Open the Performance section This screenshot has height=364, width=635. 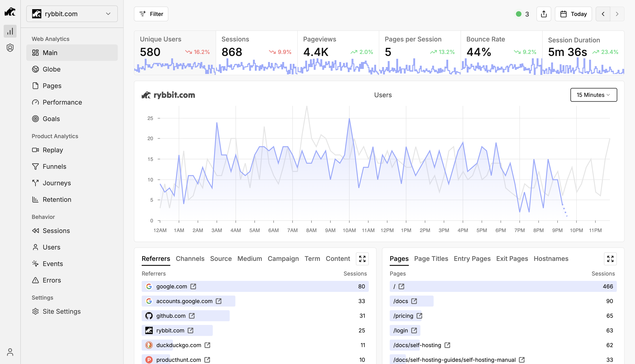point(62,102)
